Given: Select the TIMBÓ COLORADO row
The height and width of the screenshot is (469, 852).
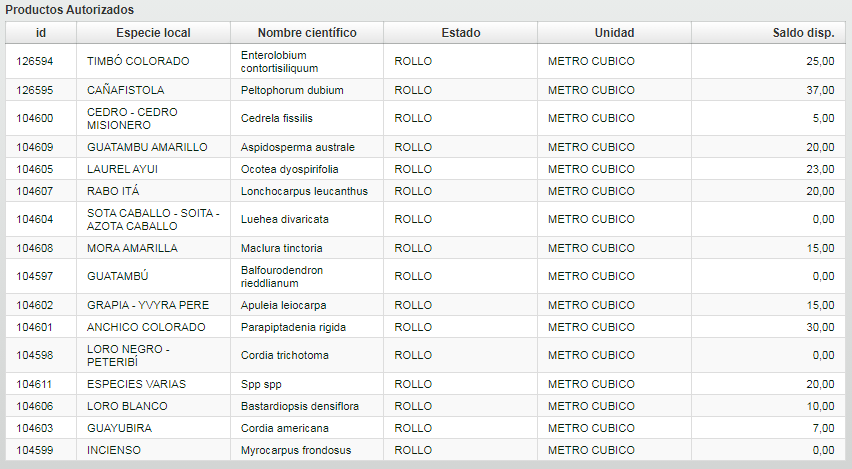Looking at the screenshot, I should coord(425,61).
